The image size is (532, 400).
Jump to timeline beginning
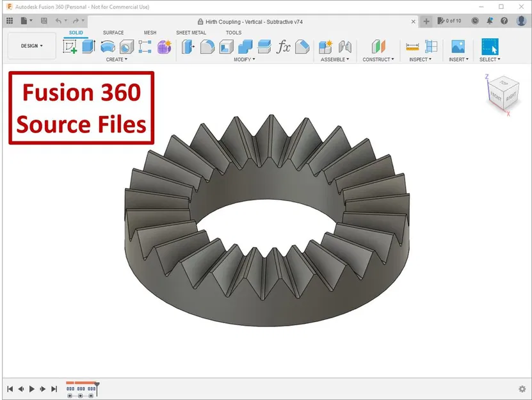pyautogui.click(x=10, y=389)
